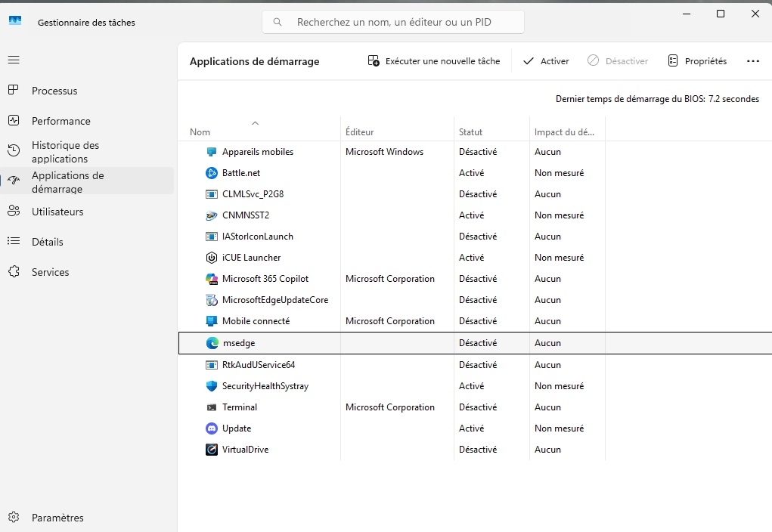This screenshot has width=772, height=532.
Task: Select the RtkAudUService64 entry name
Action: (x=259, y=365)
